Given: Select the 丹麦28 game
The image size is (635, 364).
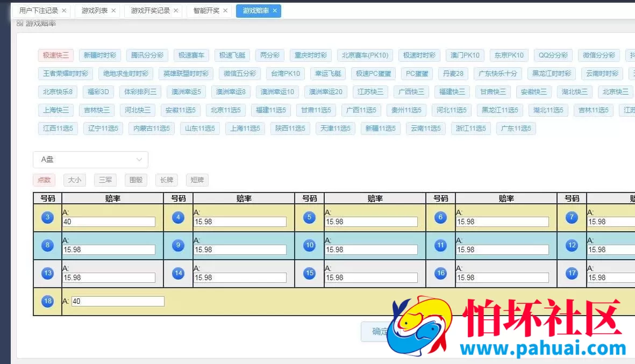Looking at the screenshot, I should tap(453, 73).
